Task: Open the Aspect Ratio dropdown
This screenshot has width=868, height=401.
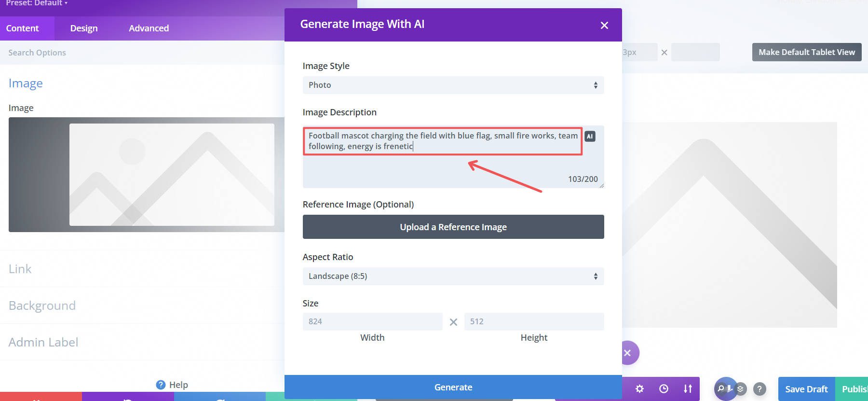Action: 453,276
